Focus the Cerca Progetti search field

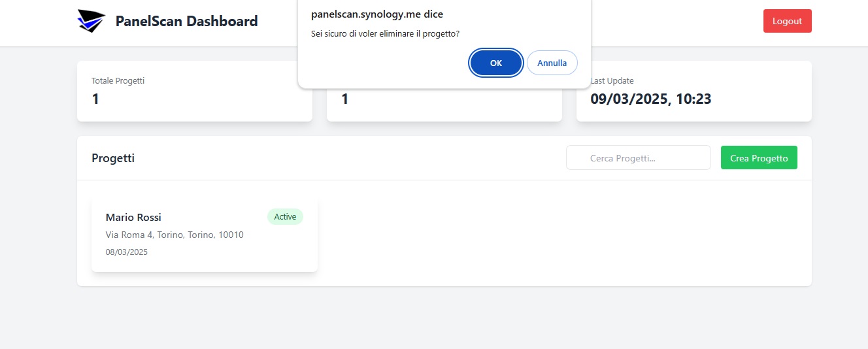638,158
